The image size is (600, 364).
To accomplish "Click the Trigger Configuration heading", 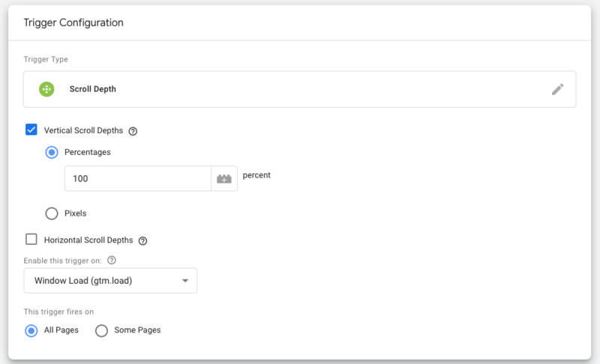I will 73,22.
